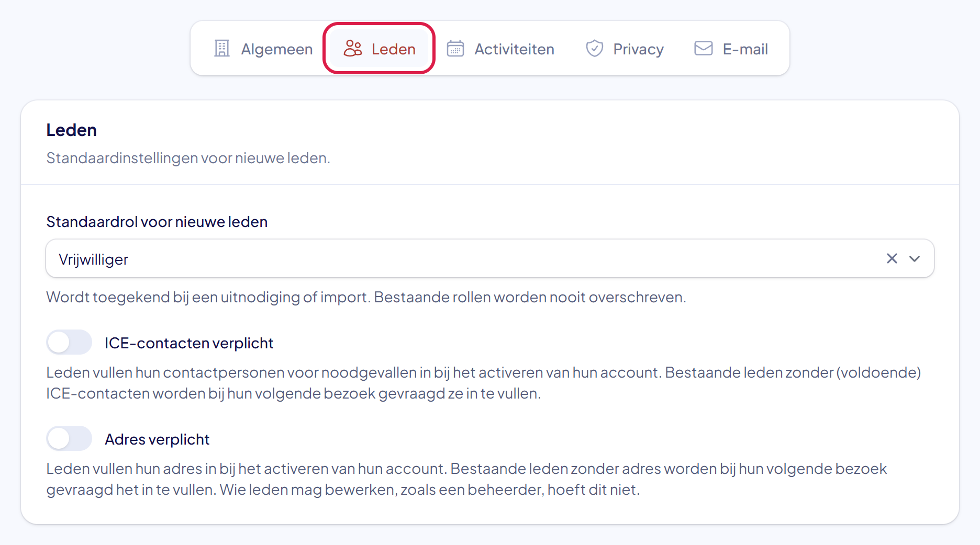Click the ICE-contacten verplicht label

(189, 343)
